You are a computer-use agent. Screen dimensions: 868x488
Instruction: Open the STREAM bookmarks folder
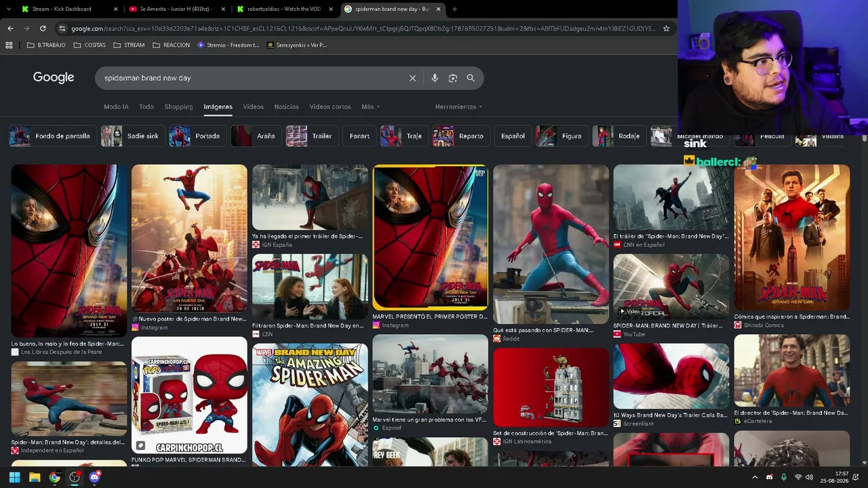coord(129,45)
